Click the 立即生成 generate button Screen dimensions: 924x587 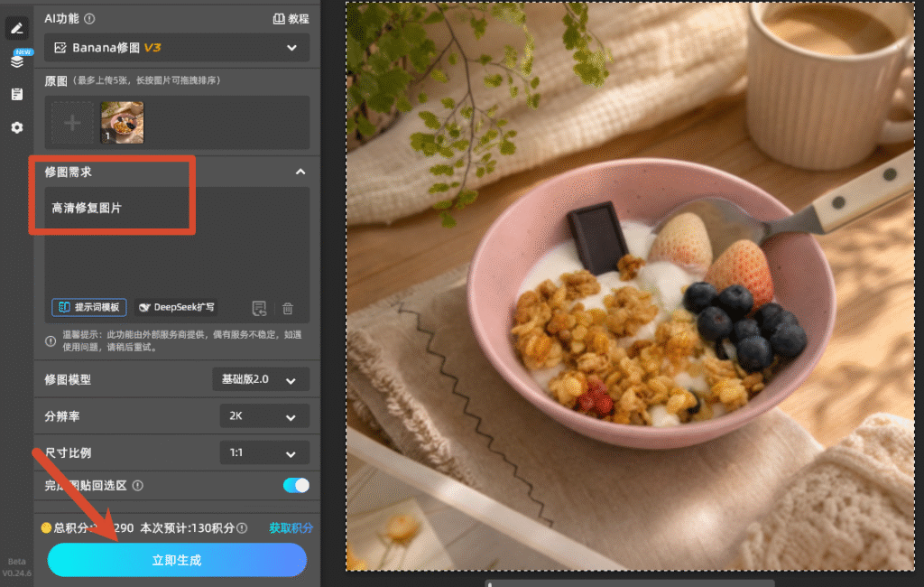point(177,560)
